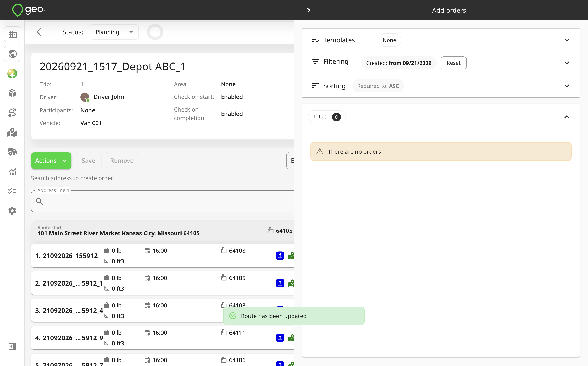Open the Status Planning dropdown
The width and height of the screenshot is (588, 366).
click(114, 32)
